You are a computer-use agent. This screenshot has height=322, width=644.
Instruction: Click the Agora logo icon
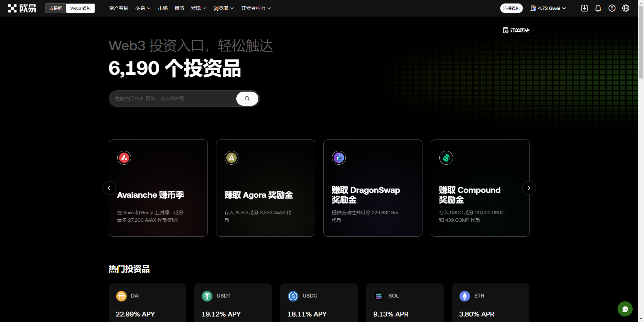pyautogui.click(x=232, y=158)
